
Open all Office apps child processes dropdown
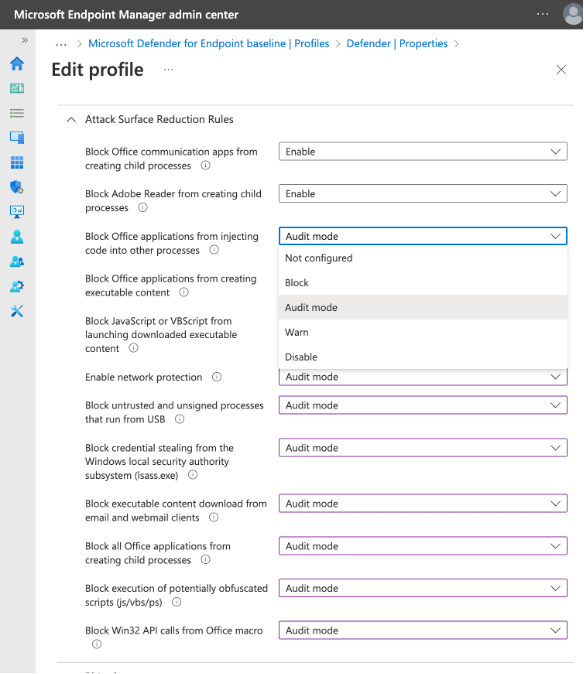[423, 546]
